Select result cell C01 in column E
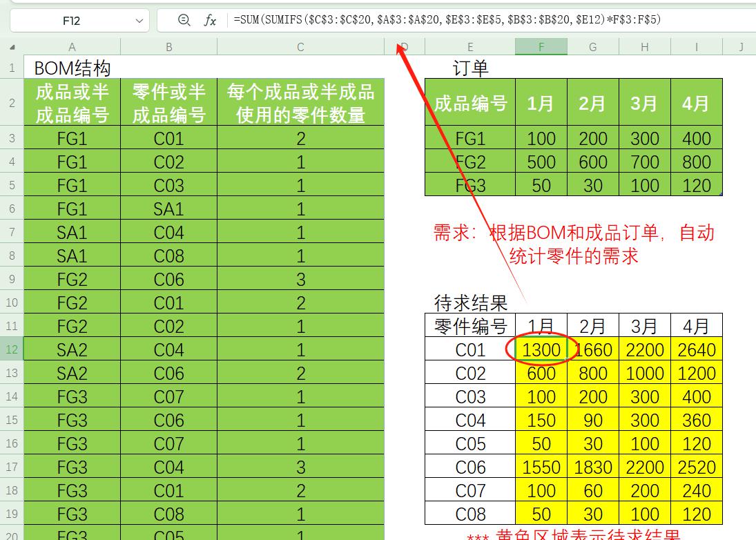Screen dimensions: 756x540 tap(470, 349)
